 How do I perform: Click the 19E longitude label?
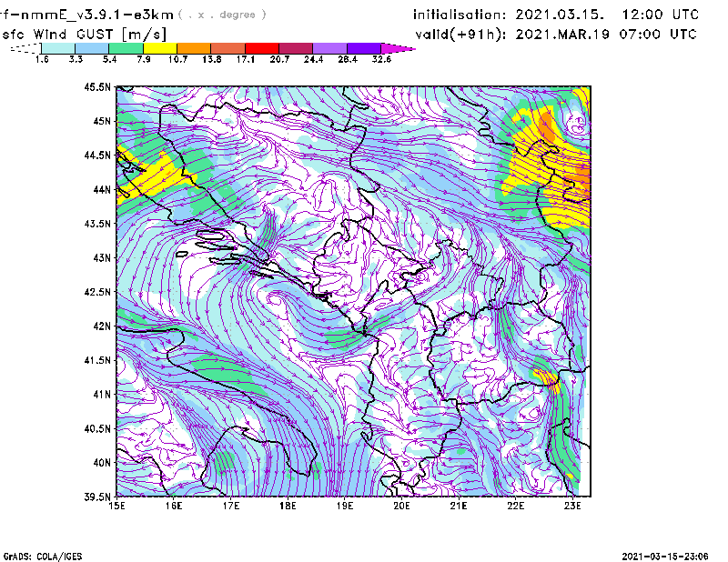coord(345,506)
